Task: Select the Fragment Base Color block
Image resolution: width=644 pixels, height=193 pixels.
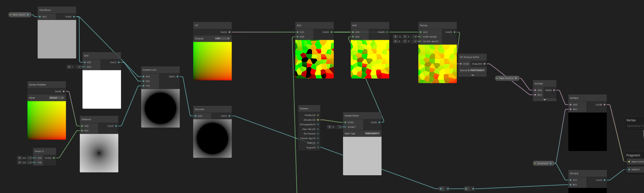Action: click(636, 162)
